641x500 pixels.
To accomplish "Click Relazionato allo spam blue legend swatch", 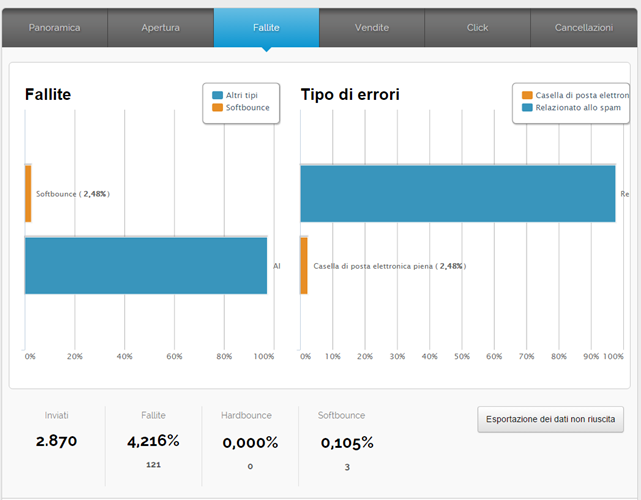I will [x=527, y=108].
